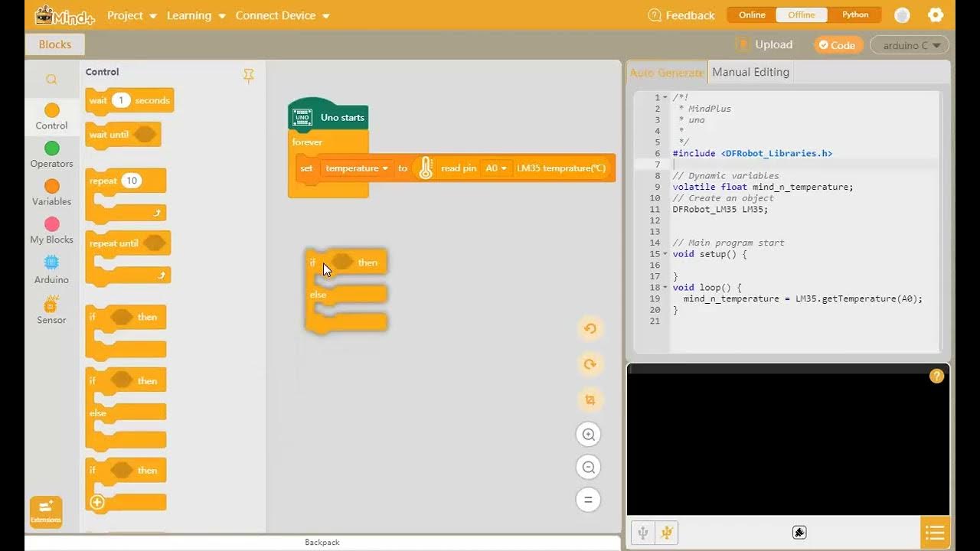Screen dimensions: 980x551
Task: Switch to Online mode
Action: click(x=752, y=15)
